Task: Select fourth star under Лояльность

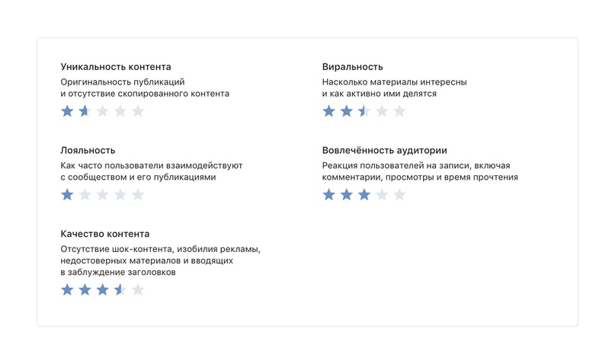Action: click(120, 194)
